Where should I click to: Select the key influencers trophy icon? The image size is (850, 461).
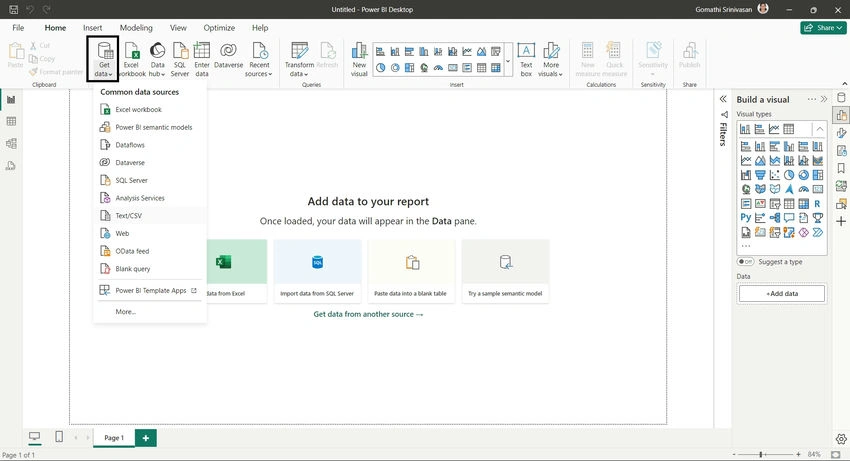tap(817, 218)
